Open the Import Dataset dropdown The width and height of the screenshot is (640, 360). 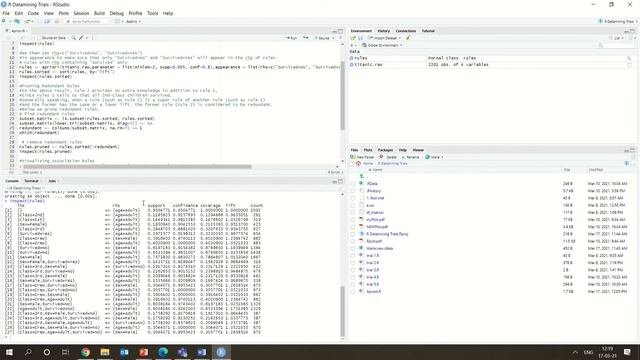(384, 38)
